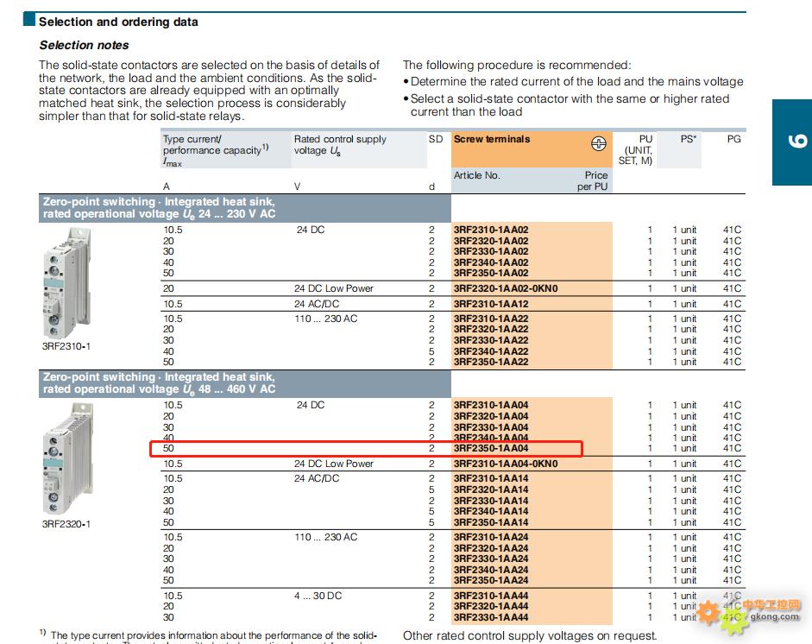Click the section header for 24 ... 230 V AC

coord(245,208)
